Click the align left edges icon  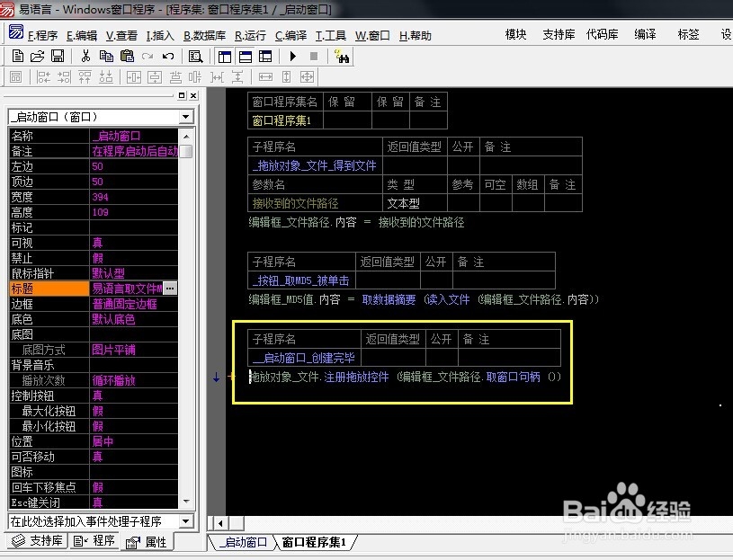pos(43,77)
